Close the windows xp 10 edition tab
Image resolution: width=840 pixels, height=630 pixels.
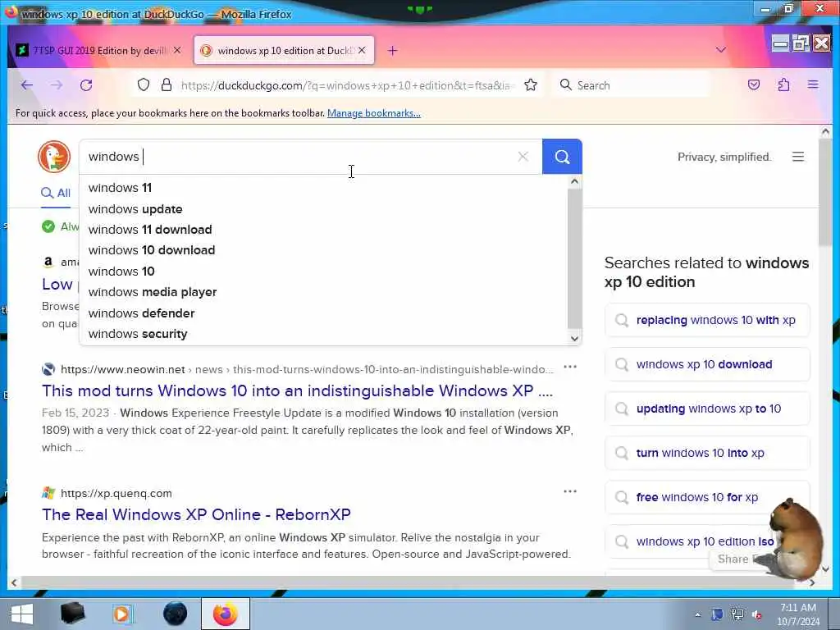pyautogui.click(x=362, y=50)
